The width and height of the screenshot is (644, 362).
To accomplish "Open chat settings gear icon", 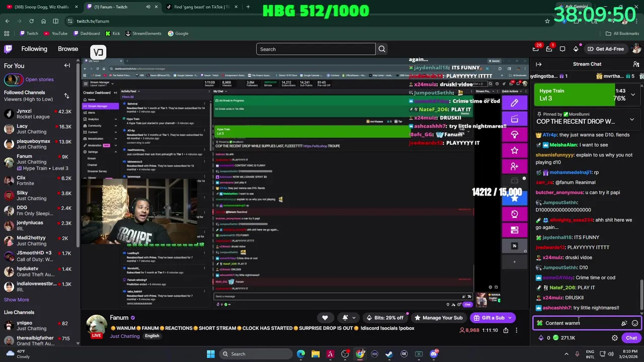I will [614, 338].
